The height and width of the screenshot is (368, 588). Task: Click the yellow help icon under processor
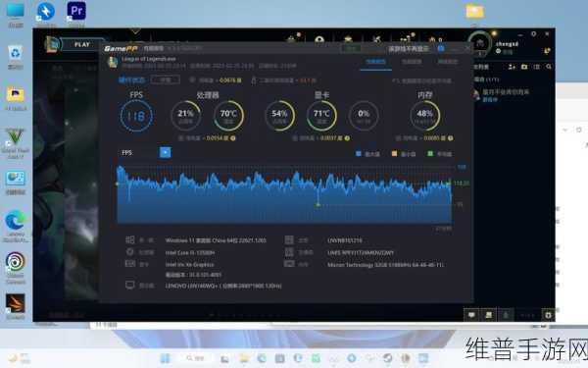pos(233,138)
